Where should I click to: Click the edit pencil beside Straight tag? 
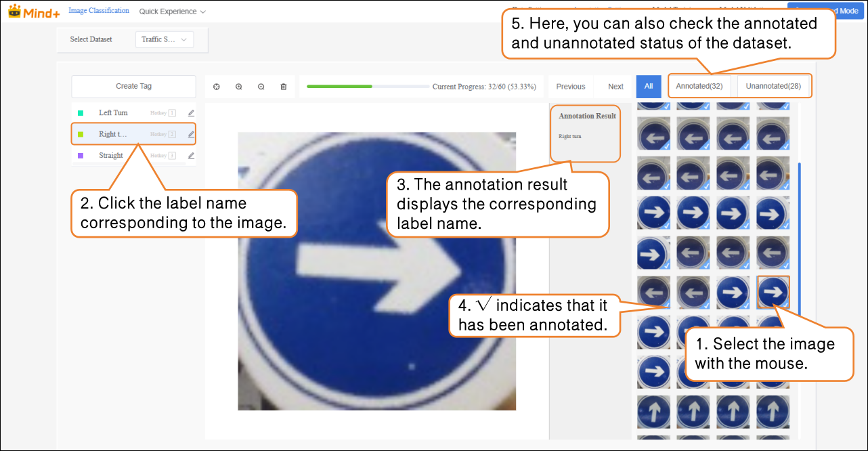[191, 156]
